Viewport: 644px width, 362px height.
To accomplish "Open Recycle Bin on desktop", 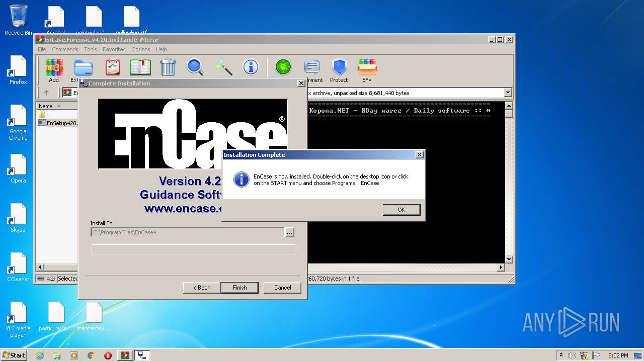I will tap(18, 20).
